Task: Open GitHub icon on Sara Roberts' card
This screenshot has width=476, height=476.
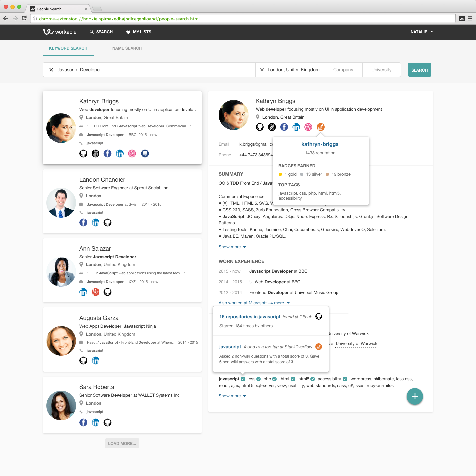Action: coord(108,423)
